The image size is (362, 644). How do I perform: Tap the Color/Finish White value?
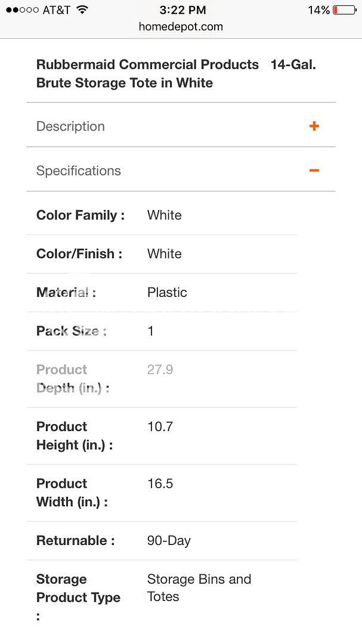pyautogui.click(x=164, y=254)
